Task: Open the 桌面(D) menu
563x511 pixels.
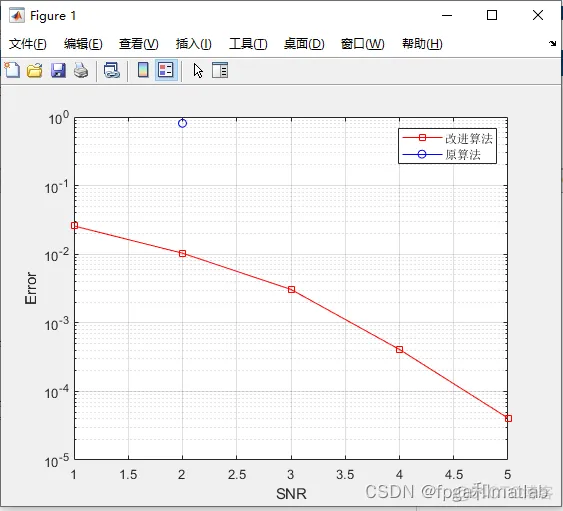Action: (304, 44)
